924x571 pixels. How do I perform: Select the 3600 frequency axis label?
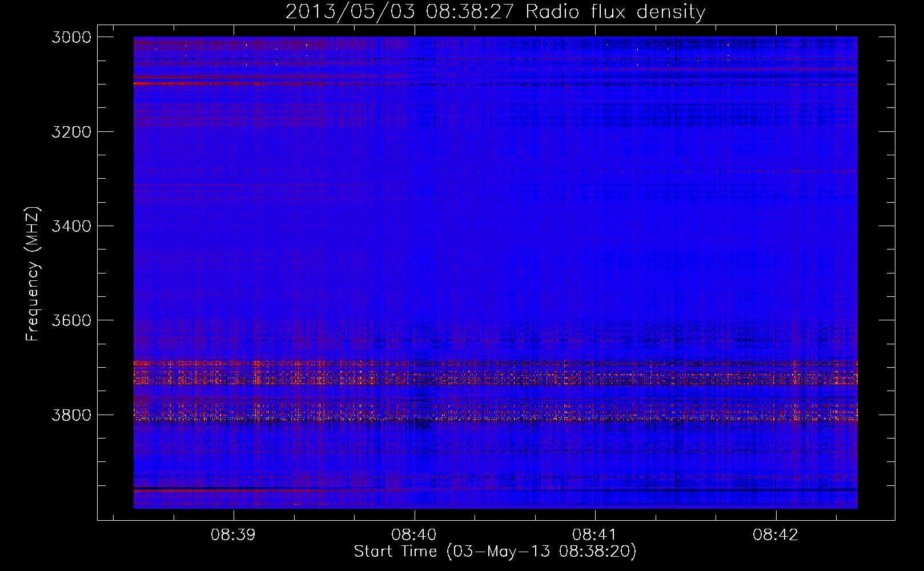[x=71, y=320]
